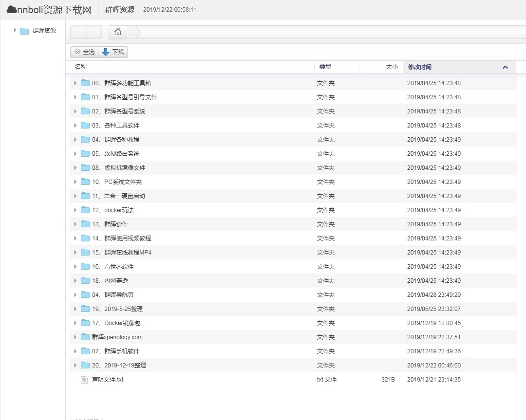Open folder name 16、看世界软件
The image size is (526, 420).
[113, 267]
